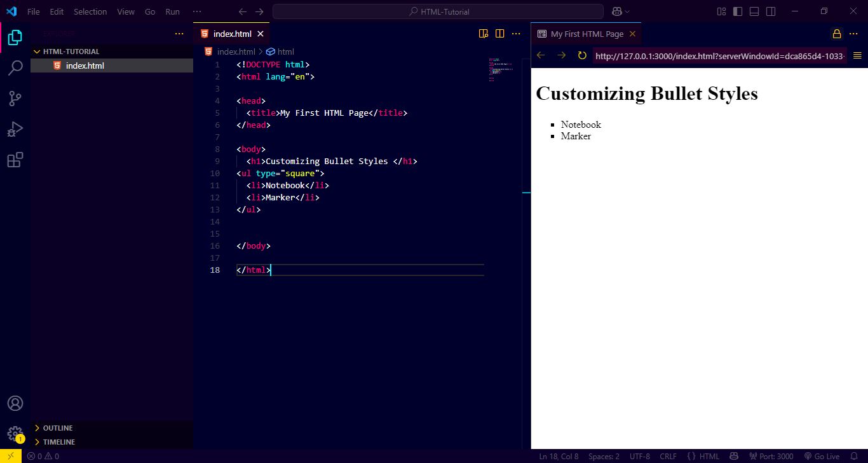Click the Split Editor icon
The height and width of the screenshot is (463, 868).
[499, 33]
